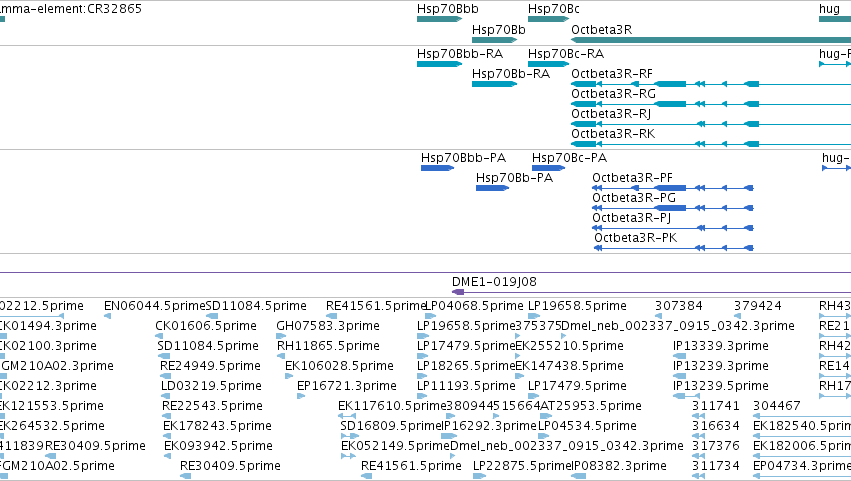This screenshot has width=851, height=481.
Task: Select the IP16292.3prime EST label
Action: 490,427
